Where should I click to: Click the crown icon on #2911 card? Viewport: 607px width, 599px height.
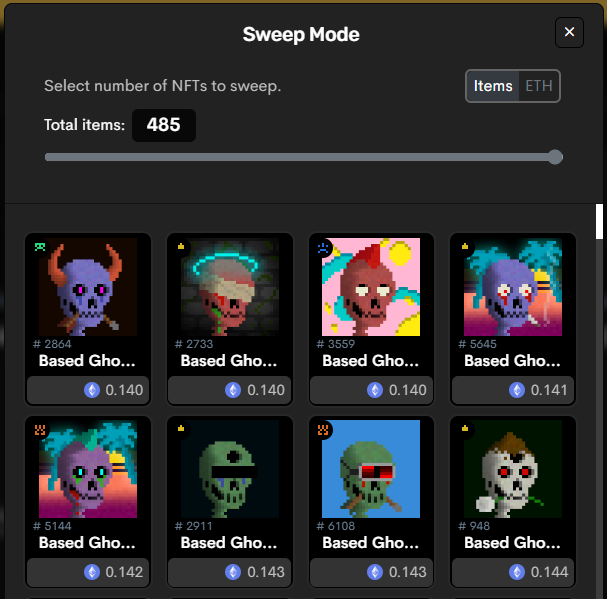(181, 428)
